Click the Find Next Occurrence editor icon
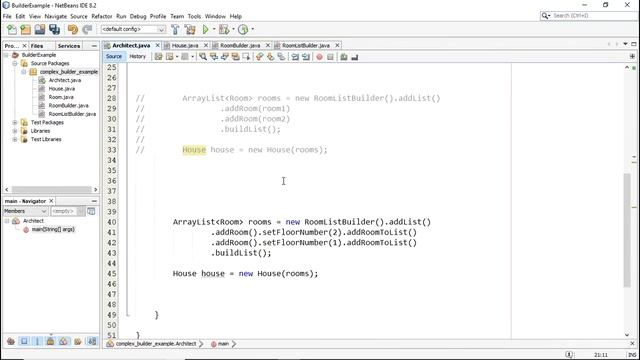This screenshot has height=360, width=640. point(225,57)
